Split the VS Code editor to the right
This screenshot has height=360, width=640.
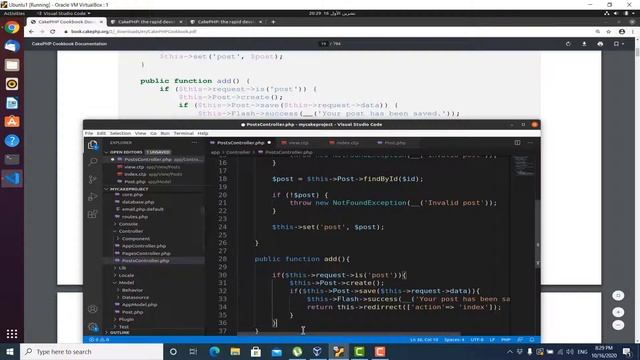[x=517, y=142]
